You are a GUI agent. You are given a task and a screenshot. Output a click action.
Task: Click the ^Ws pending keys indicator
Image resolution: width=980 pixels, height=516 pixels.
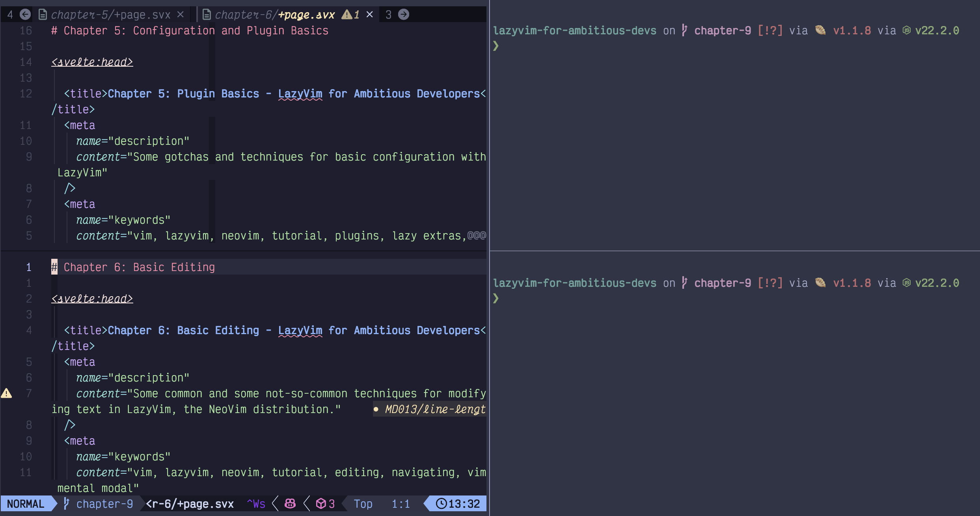tap(256, 504)
